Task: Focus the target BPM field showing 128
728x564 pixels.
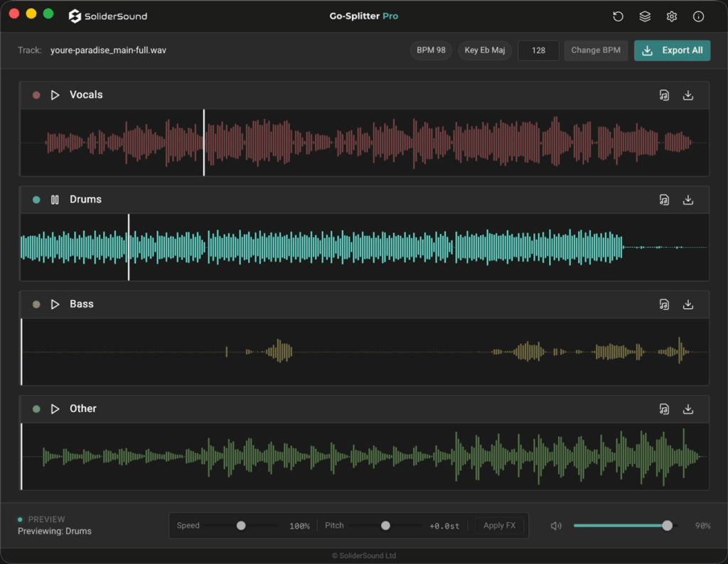Action: [x=539, y=50]
